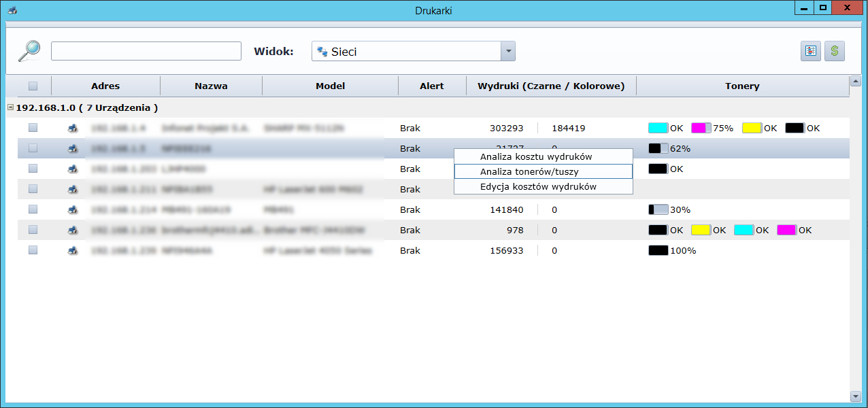Collapse the 192.168.1.0 network group
868x408 pixels.
click(11, 107)
